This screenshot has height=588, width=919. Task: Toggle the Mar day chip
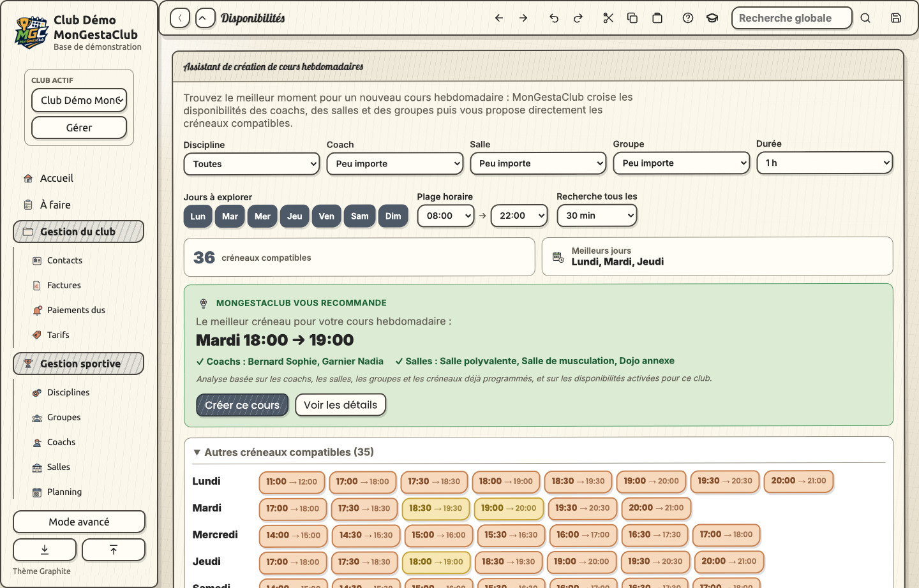tap(230, 216)
